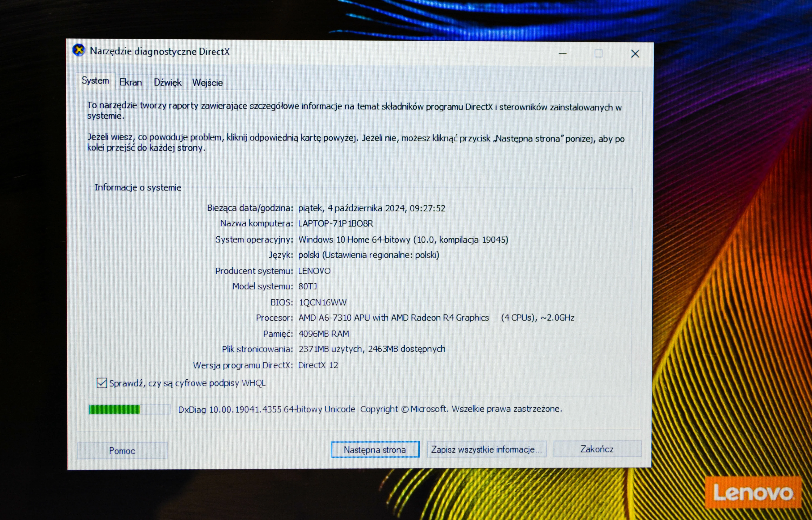Viewport: 812px width, 520px height.
Task: Close the DirectX diagnostic window
Action: [x=635, y=54]
